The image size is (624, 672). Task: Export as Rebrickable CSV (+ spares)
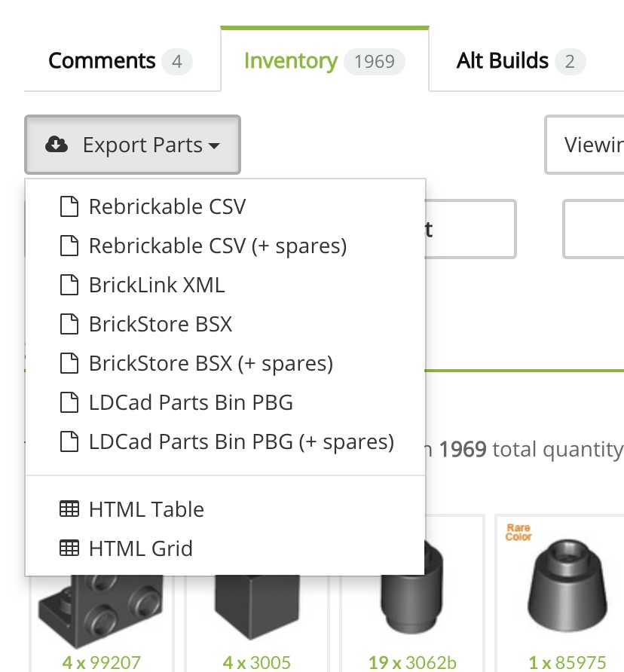click(217, 246)
